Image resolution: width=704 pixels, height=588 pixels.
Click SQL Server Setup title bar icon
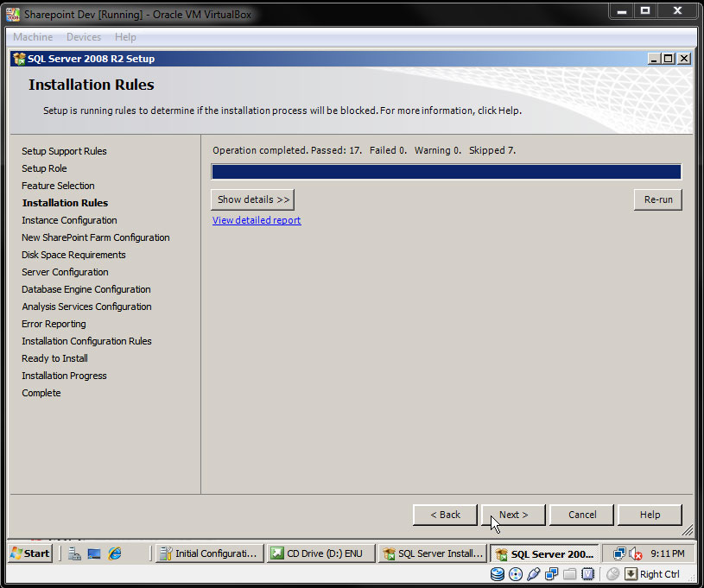pyautogui.click(x=19, y=59)
